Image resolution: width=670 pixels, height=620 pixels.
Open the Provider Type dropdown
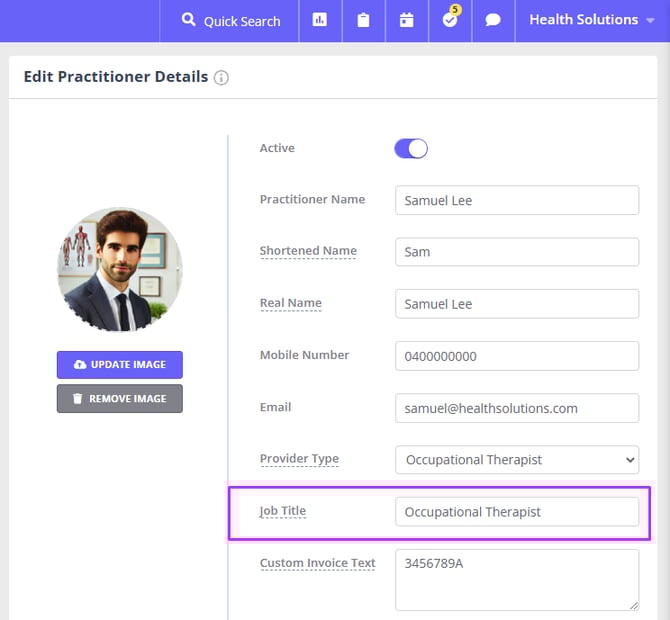click(x=516, y=460)
